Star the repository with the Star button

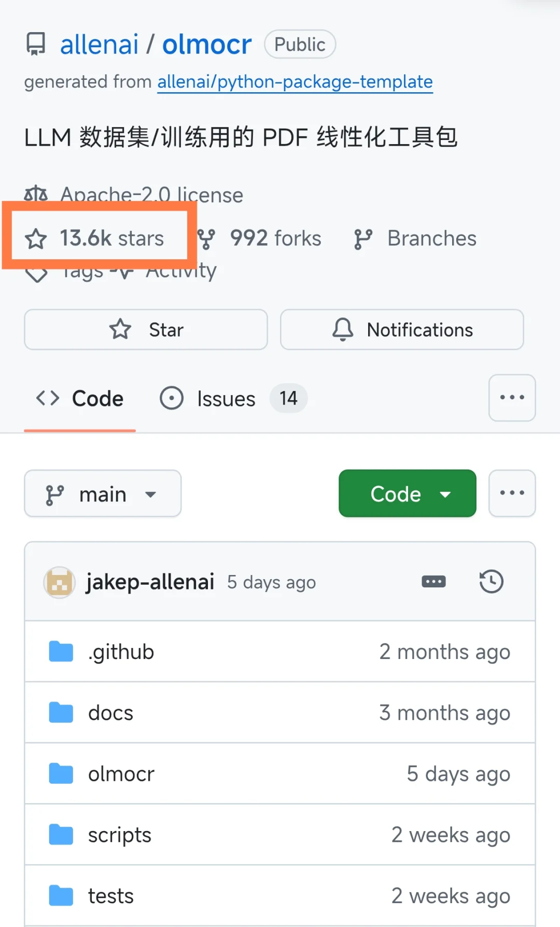(x=146, y=330)
